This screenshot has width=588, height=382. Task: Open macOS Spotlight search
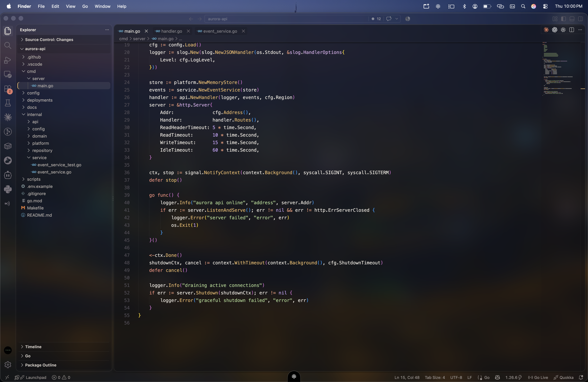coord(523,6)
